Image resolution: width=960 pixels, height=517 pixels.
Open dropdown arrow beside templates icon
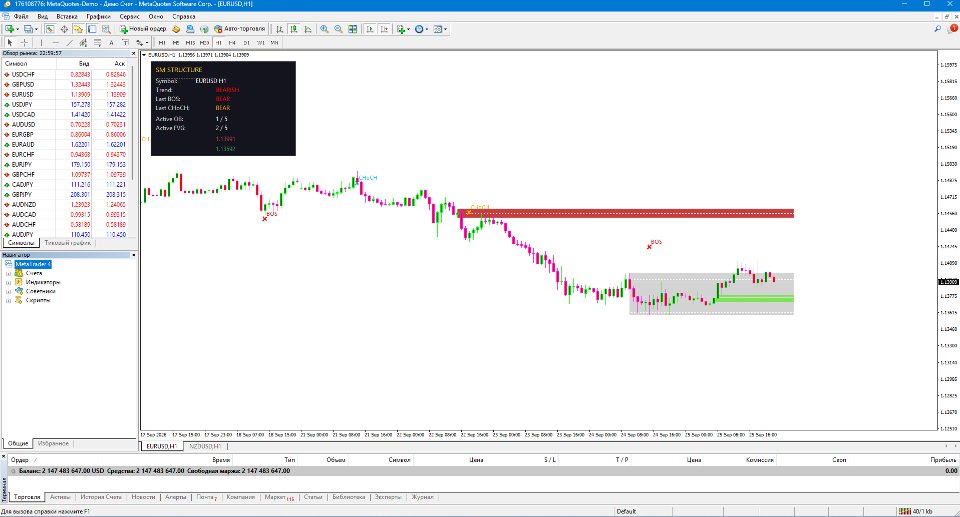(445, 29)
